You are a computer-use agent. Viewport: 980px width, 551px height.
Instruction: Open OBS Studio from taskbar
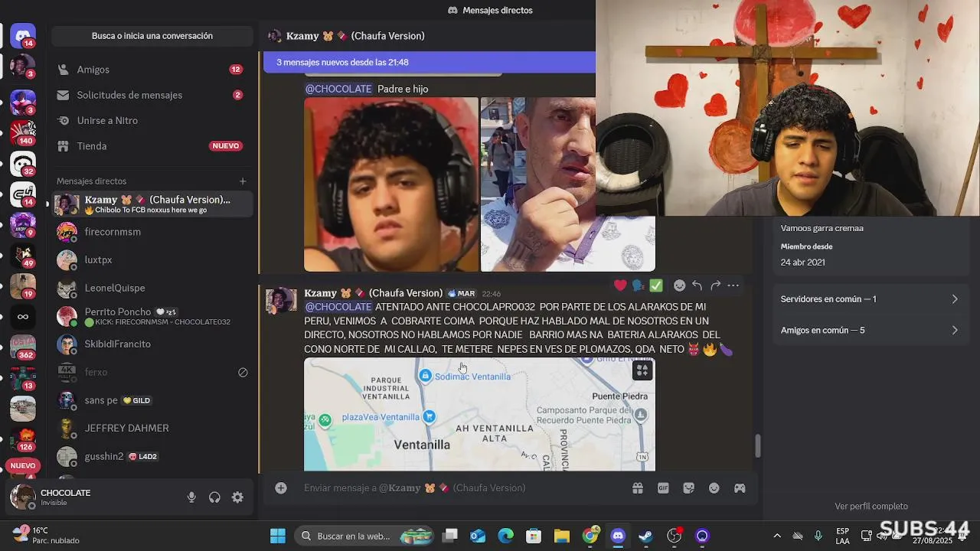pos(674,536)
